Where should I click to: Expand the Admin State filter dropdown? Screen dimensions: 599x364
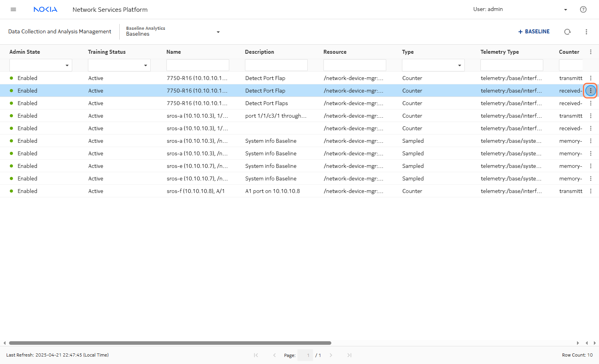pos(67,65)
